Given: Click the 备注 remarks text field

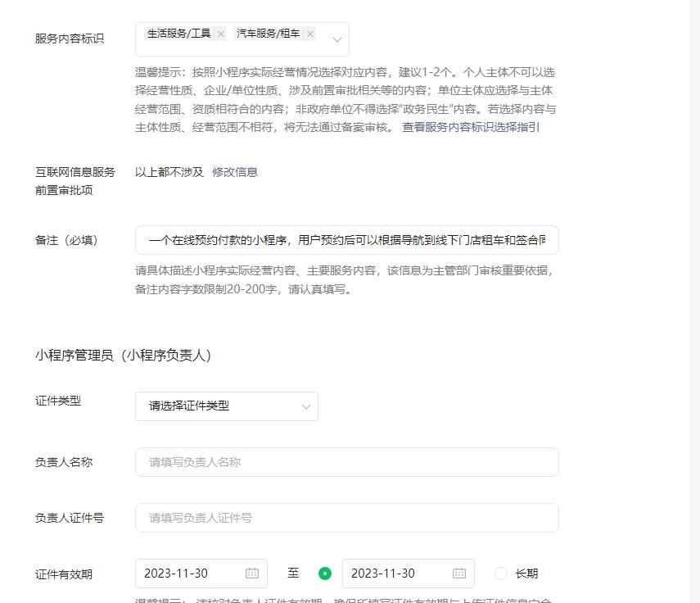Looking at the screenshot, I should point(347,238).
